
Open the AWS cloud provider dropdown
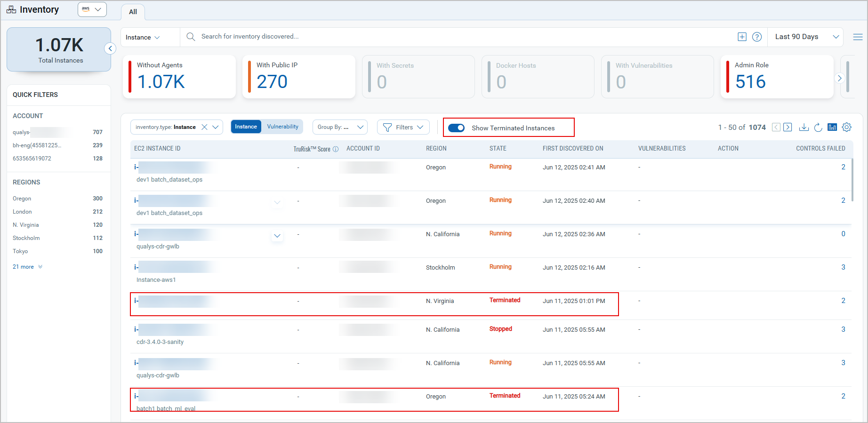tap(92, 9)
